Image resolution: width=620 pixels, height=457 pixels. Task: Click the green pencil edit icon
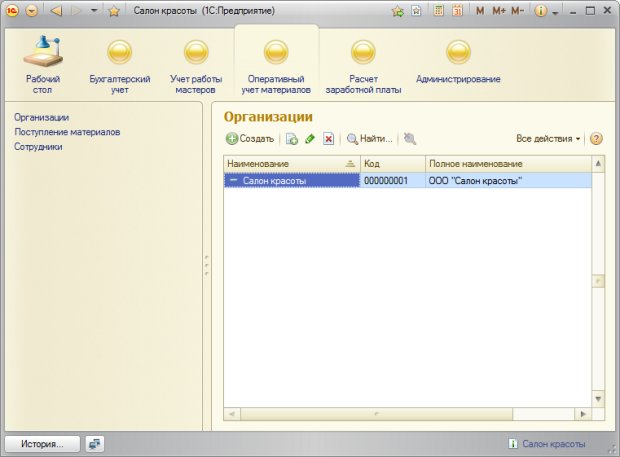310,139
